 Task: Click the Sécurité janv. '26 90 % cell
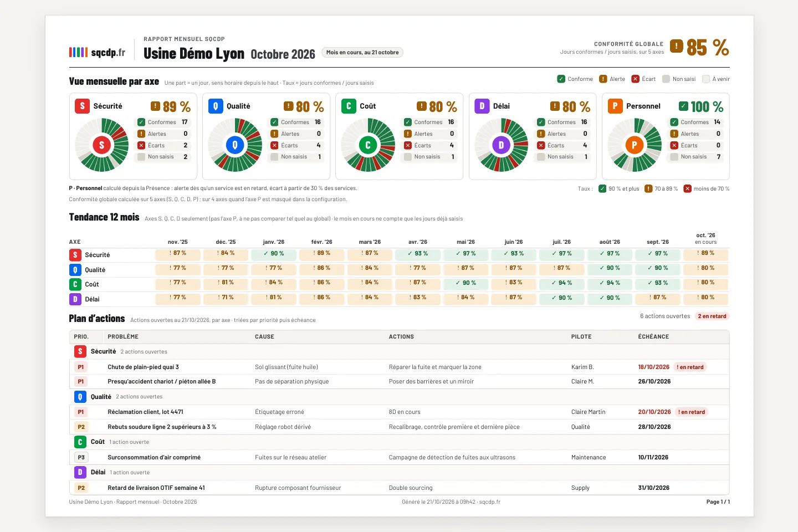pos(274,254)
